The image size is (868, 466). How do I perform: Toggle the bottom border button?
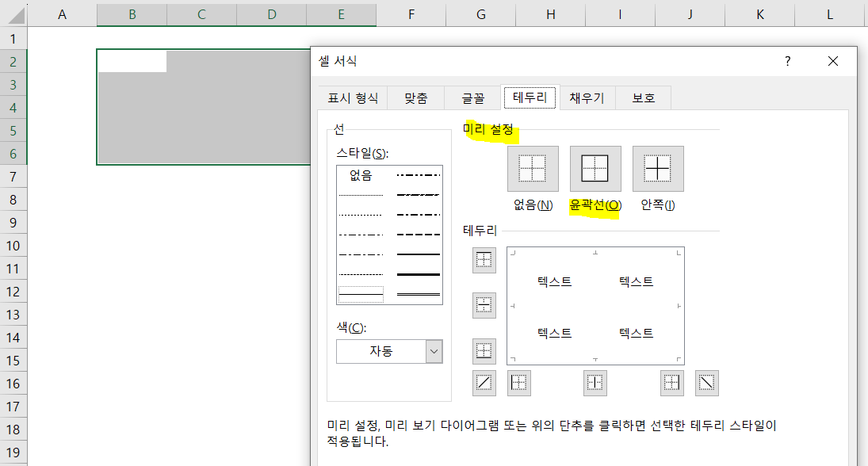click(484, 351)
